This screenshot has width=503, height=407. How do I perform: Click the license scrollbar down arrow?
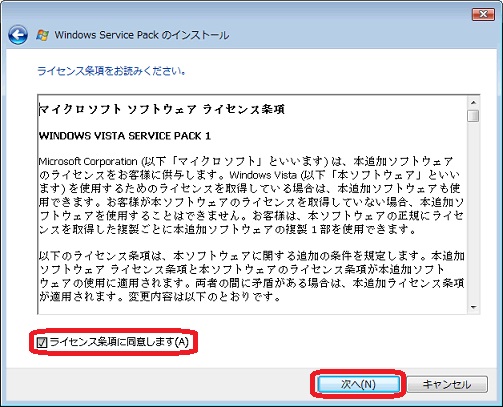473,307
